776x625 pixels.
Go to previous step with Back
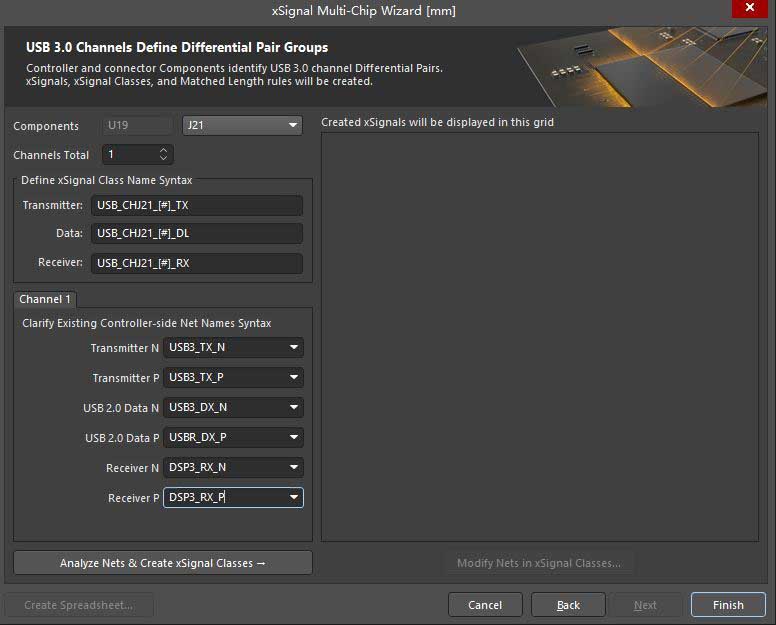click(568, 605)
